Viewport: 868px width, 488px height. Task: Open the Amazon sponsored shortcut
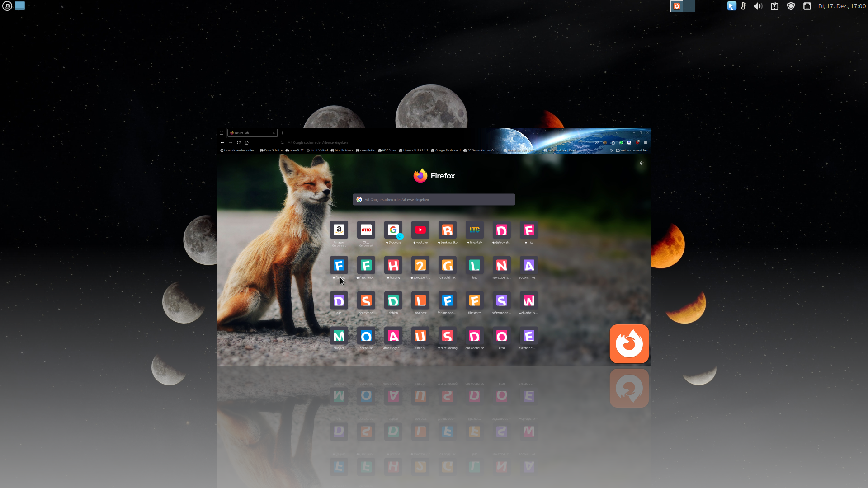tap(339, 230)
